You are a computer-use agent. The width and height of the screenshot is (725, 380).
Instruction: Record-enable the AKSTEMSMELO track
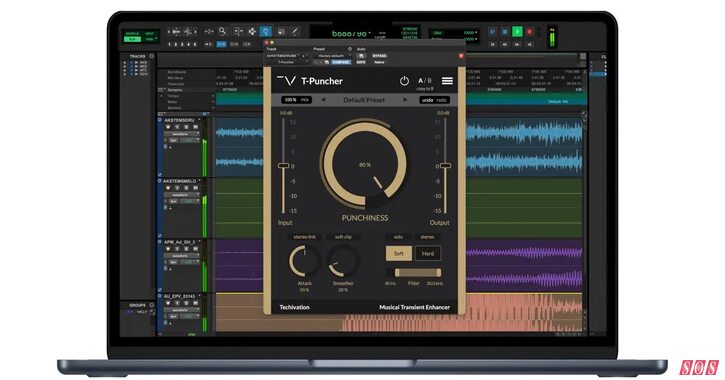[168, 188]
